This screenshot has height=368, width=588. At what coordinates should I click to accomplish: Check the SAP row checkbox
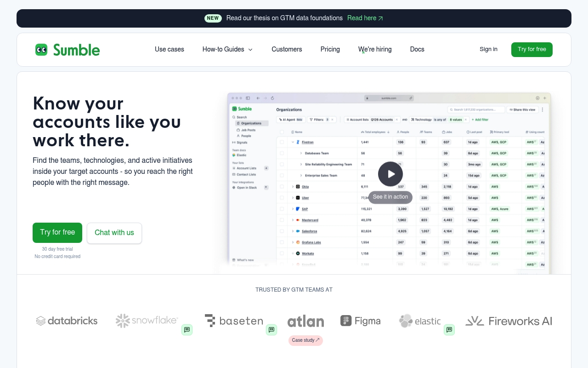pyautogui.click(x=282, y=209)
